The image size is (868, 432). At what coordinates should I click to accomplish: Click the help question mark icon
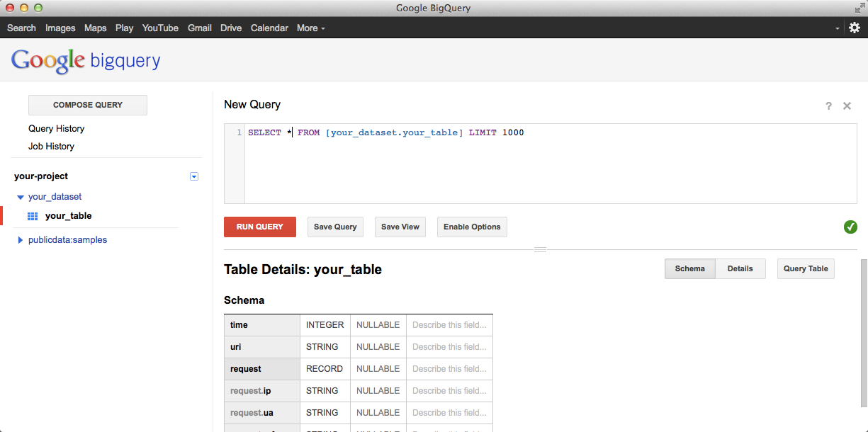(828, 106)
